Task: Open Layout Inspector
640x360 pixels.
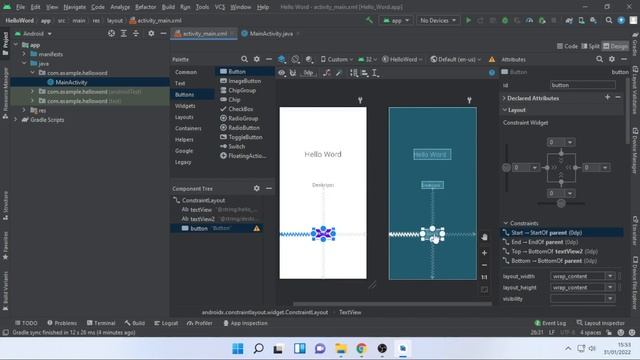Action: [600, 323]
